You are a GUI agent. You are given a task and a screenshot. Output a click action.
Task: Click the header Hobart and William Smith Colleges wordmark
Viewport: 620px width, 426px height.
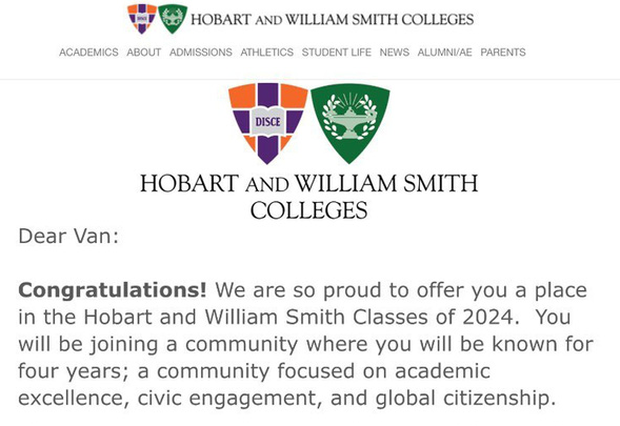pos(331,19)
